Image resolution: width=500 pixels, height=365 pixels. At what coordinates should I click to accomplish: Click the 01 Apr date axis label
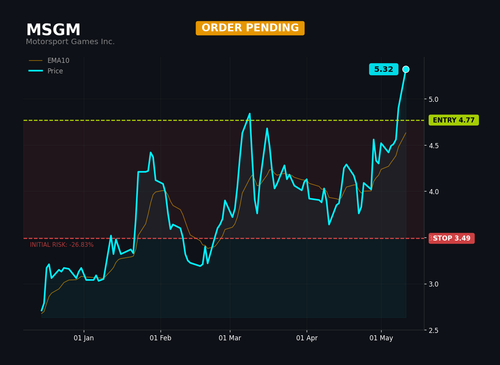tap(307, 338)
